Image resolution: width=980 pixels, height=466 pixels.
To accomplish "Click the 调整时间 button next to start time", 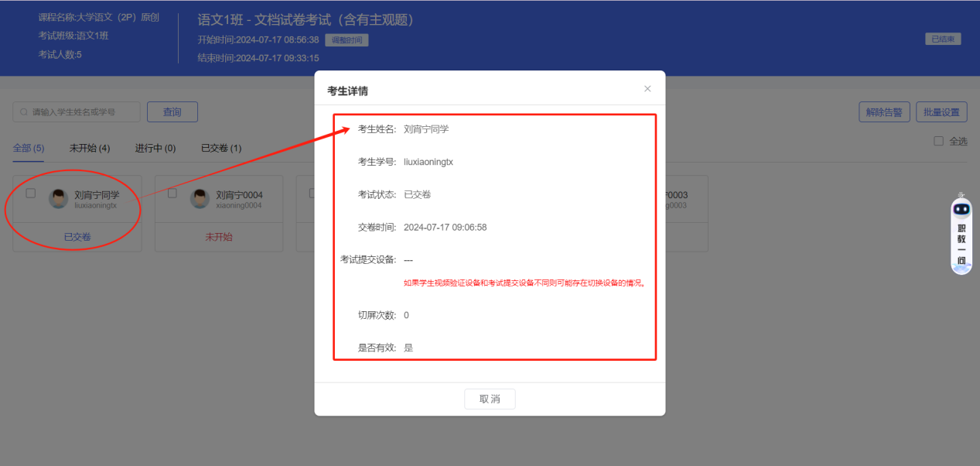I will [347, 39].
